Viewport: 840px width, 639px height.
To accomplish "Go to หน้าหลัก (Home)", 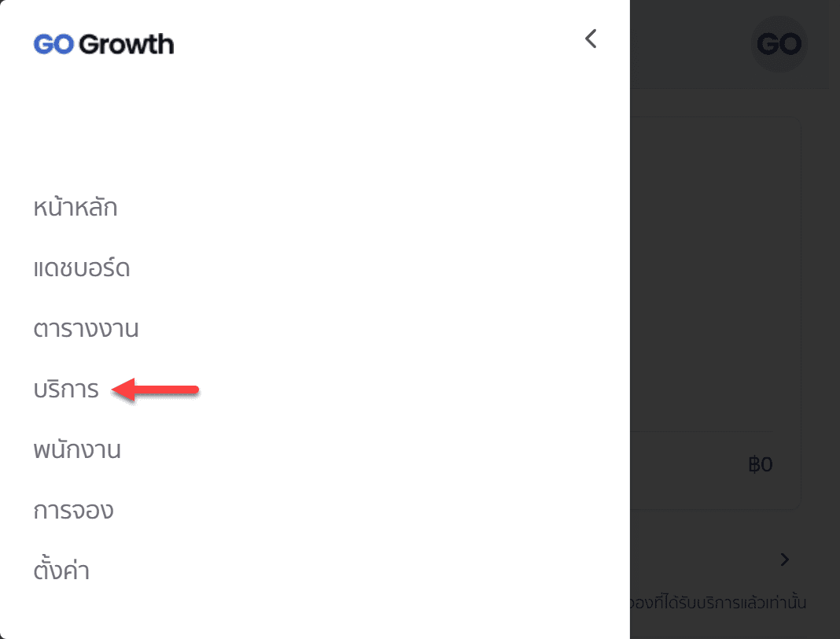I will tap(76, 209).
